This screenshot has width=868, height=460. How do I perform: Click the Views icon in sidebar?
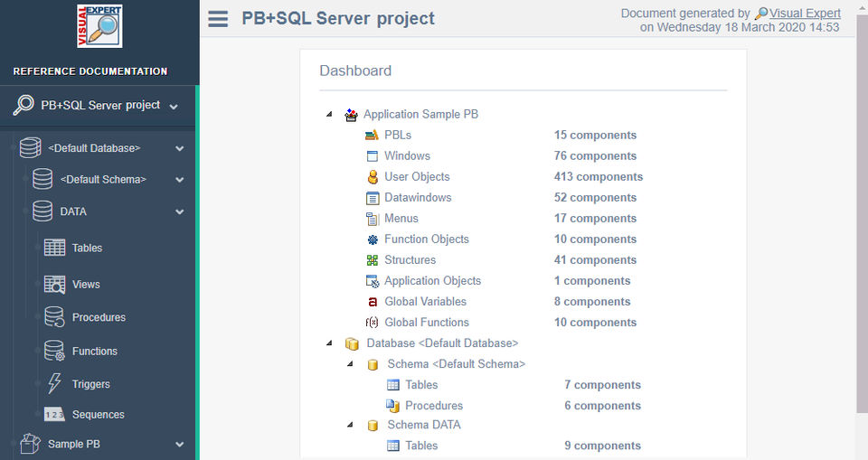(55, 284)
